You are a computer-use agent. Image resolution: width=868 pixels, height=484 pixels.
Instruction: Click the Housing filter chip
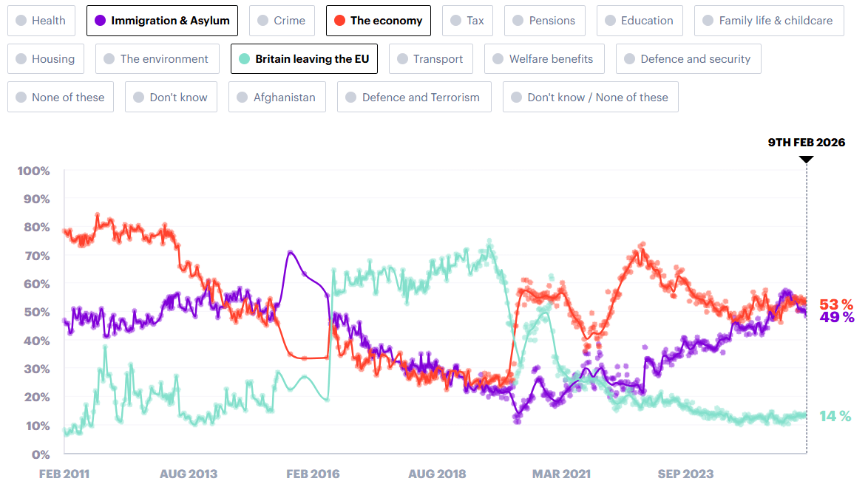[46, 59]
